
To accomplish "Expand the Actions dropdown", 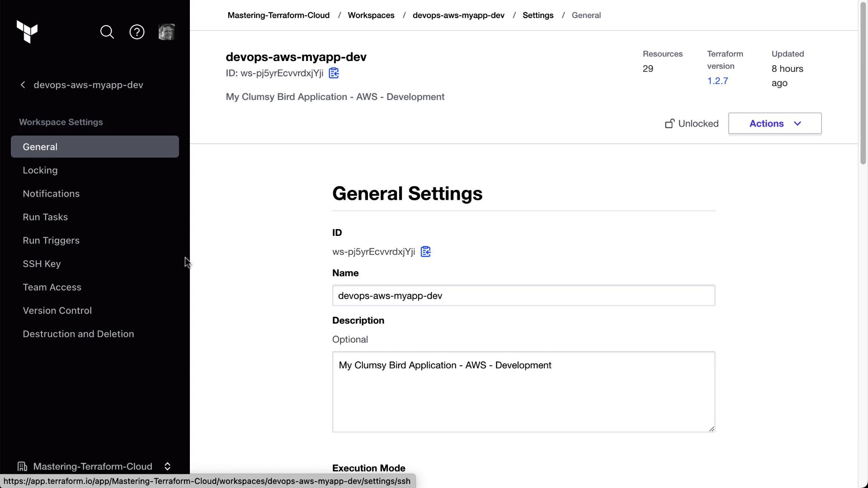I will [x=774, y=123].
